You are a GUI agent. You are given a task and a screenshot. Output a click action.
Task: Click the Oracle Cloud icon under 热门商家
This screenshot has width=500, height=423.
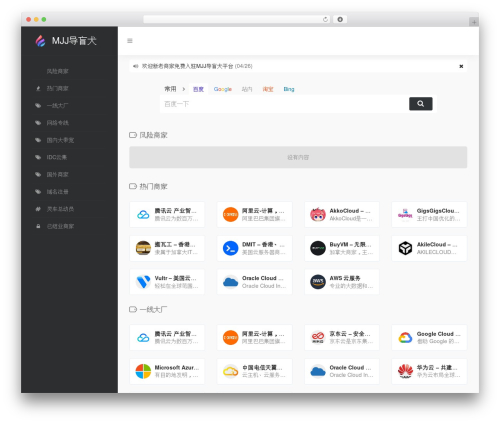coord(230,282)
